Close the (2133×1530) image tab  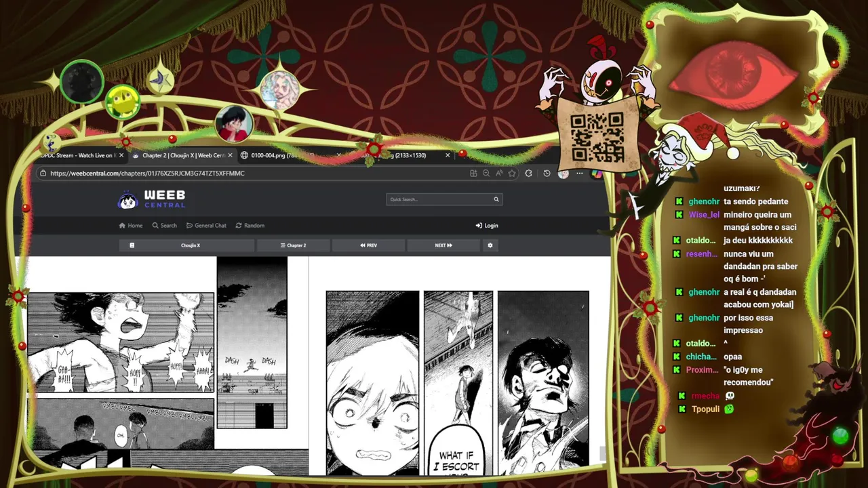coord(448,155)
